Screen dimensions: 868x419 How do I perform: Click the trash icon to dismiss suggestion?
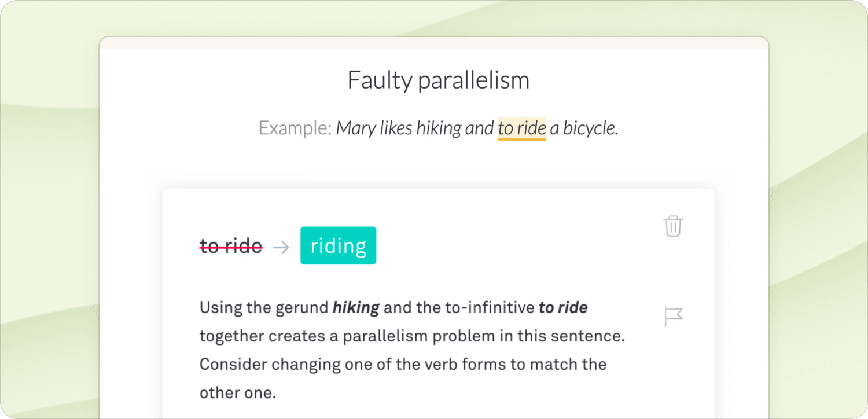pyautogui.click(x=673, y=226)
